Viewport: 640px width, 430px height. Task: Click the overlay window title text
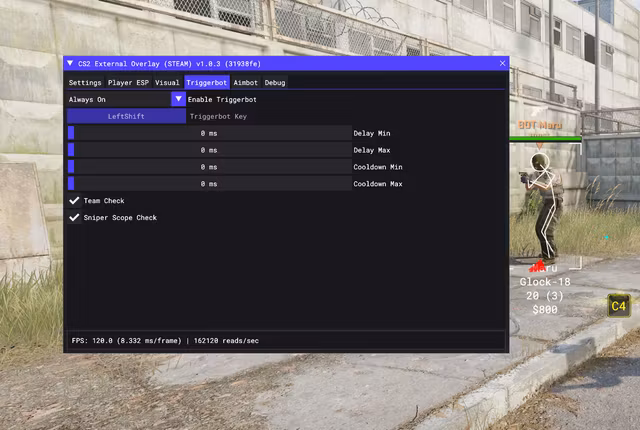click(169, 64)
